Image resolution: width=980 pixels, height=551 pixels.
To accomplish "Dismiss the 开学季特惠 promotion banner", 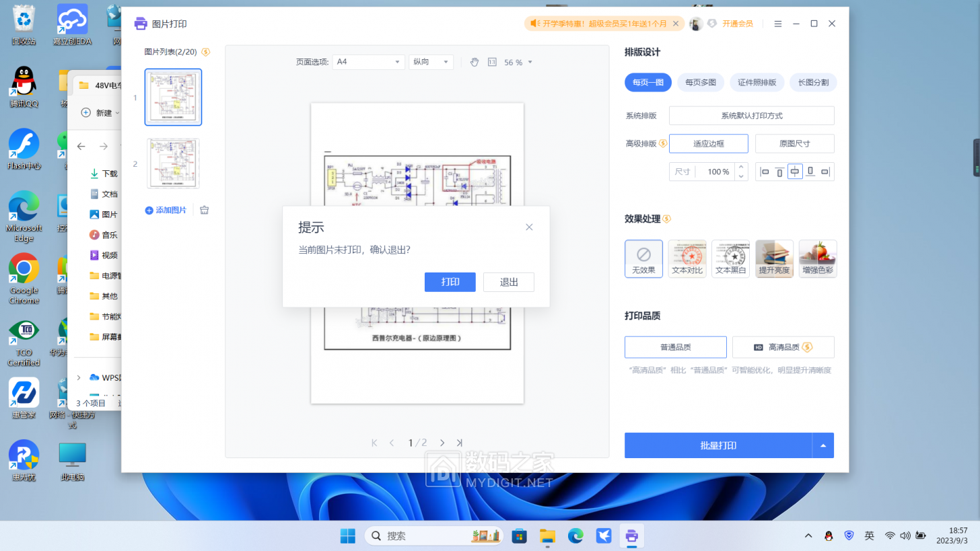I will (x=676, y=24).
